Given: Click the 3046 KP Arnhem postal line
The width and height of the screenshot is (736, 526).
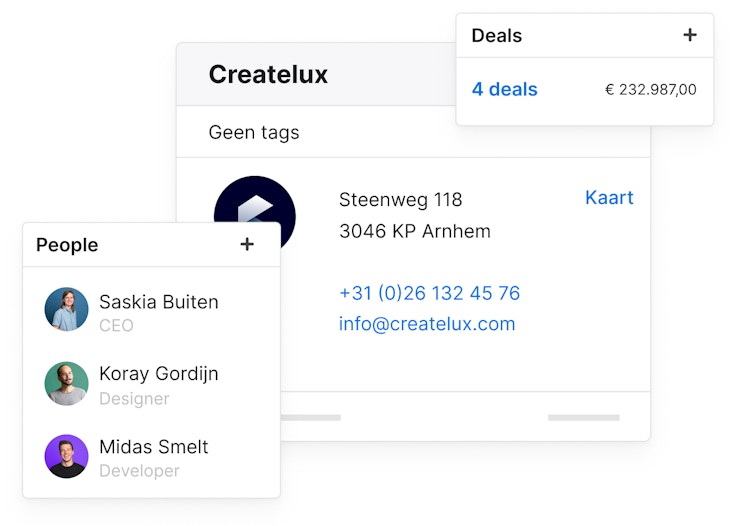Looking at the screenshot, I should (414, 231).
